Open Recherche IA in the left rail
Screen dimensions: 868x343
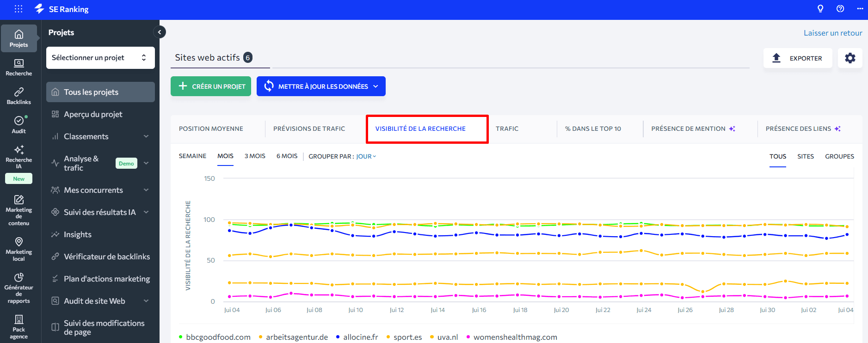point(18,157)
